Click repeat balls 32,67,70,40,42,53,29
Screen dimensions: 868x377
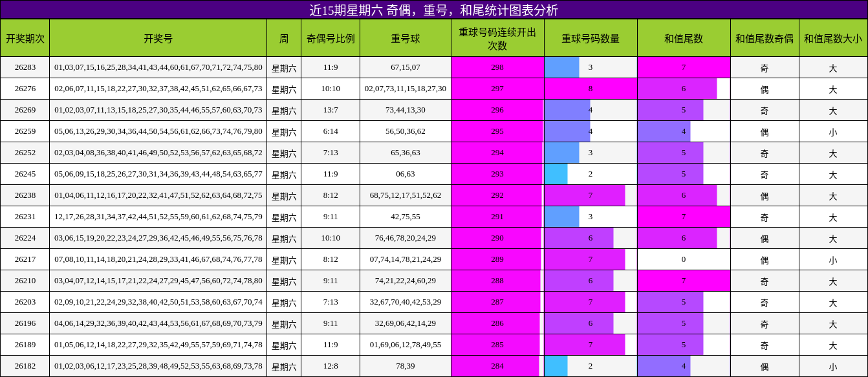(x=406, y=302)
